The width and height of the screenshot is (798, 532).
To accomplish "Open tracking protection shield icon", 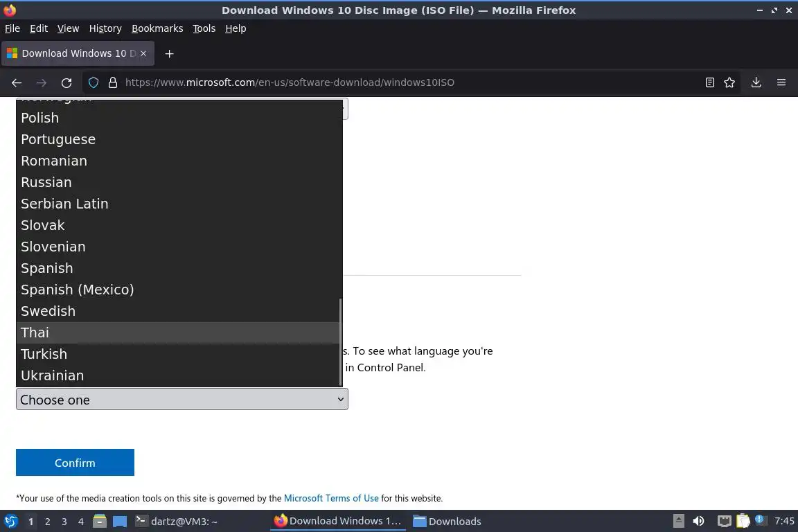I will (93, 82).
